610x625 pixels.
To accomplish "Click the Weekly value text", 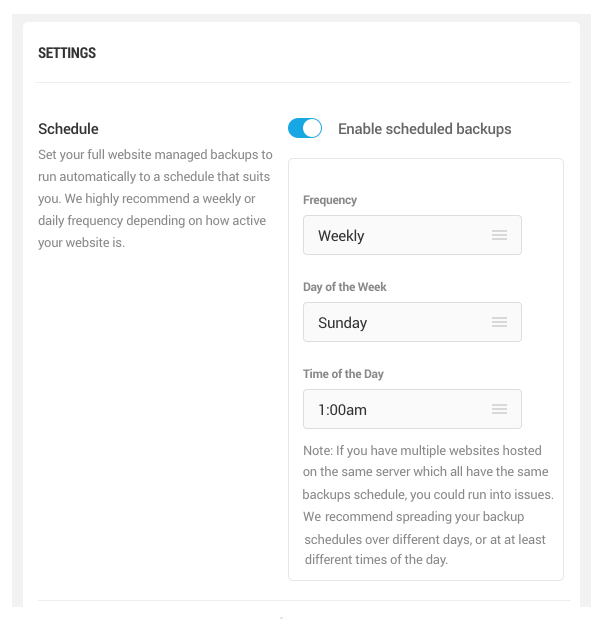I will point(341,236).
